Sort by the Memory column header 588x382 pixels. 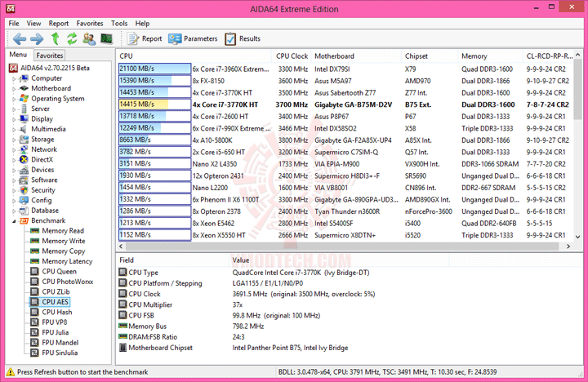[x=490, y=56]
